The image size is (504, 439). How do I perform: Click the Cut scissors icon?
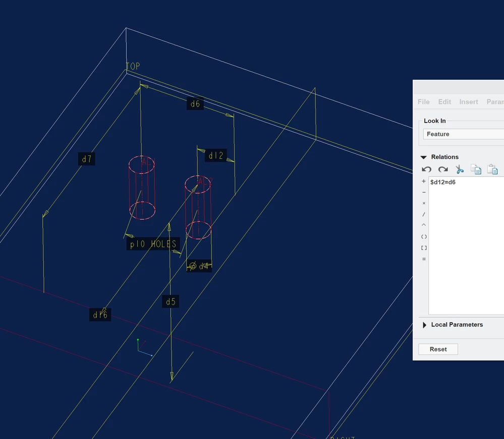(x=459, y=170)
